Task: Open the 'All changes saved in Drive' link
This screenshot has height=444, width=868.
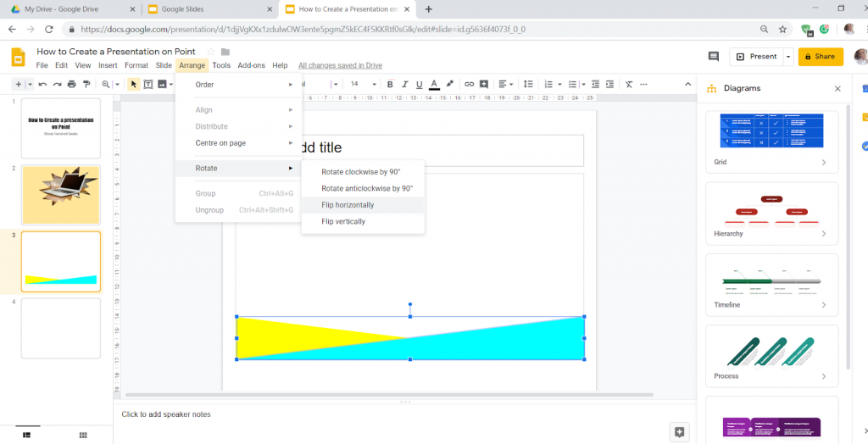Action: click(x=340, y=65)
